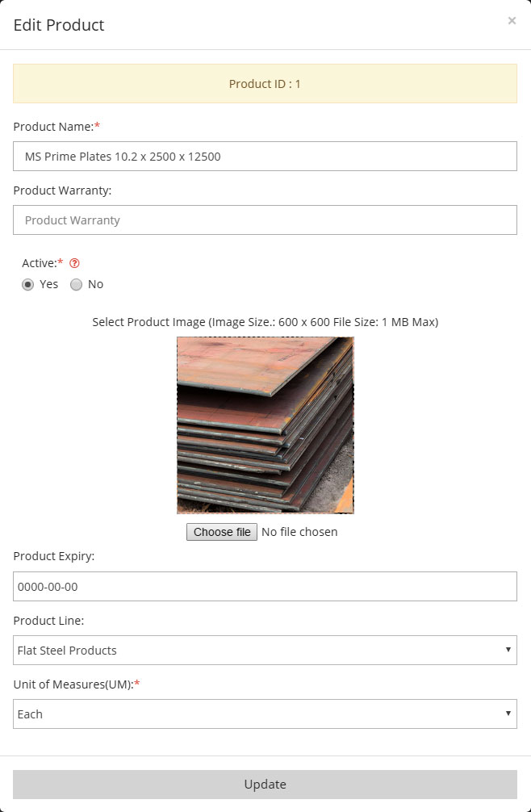
Task: Select the No radio button
Action: click(76, 284)
